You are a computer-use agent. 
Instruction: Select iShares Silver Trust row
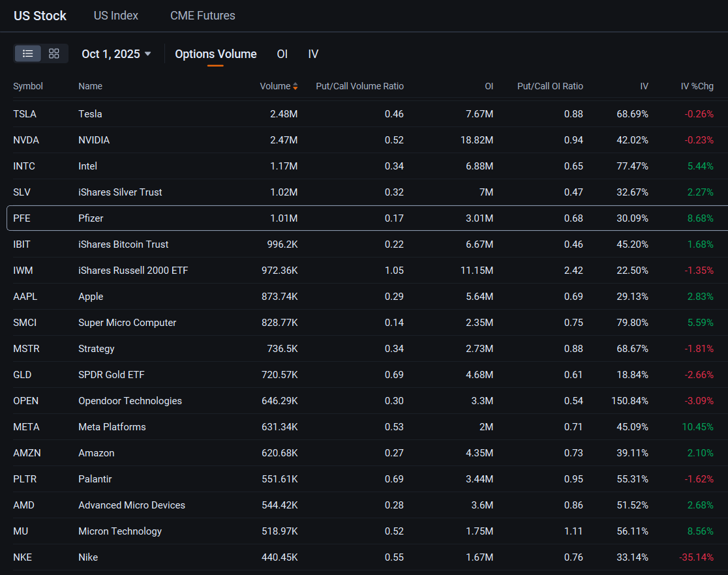click(364, 192)
